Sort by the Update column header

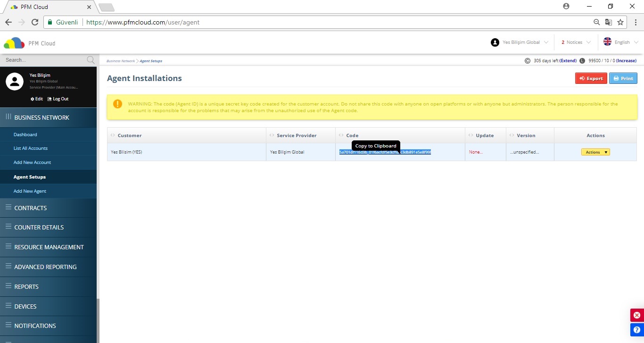(x=486, y=135)
